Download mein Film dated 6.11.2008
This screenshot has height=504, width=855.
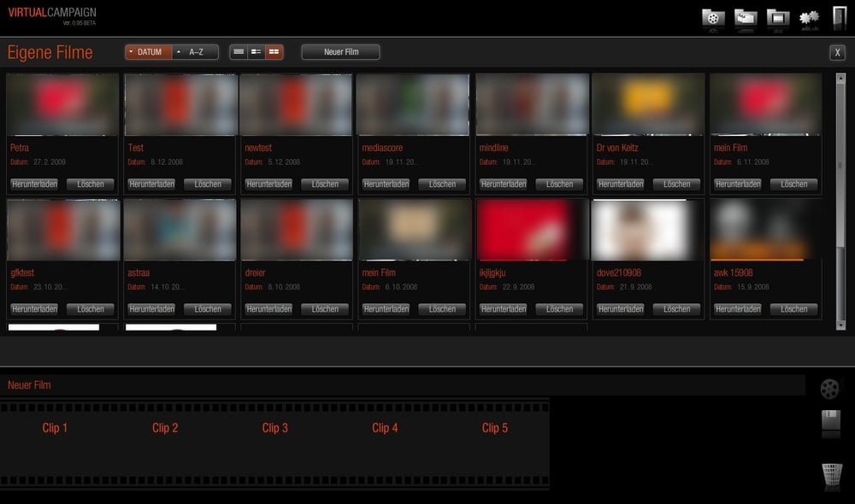pos(738,185)
